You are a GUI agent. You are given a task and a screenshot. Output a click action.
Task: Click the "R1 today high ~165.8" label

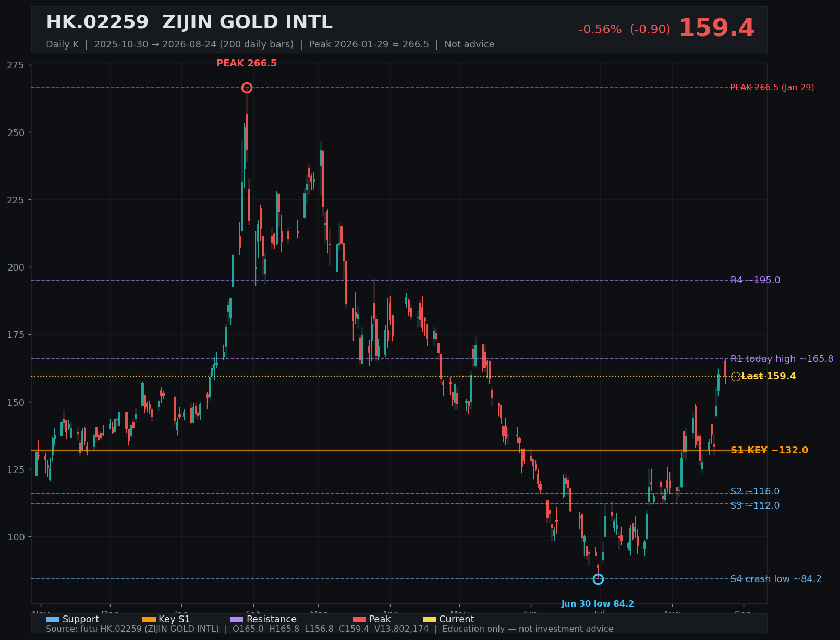click(x=782, y=359)
